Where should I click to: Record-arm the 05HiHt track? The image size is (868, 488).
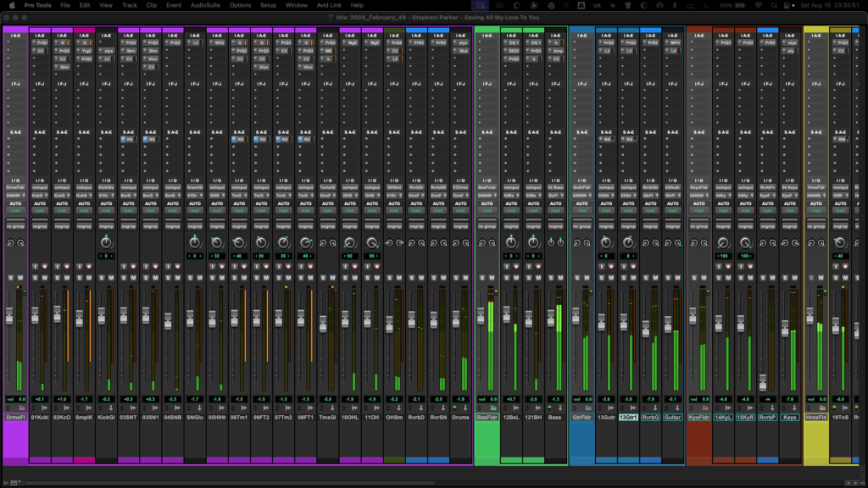(x=222, y=267)
